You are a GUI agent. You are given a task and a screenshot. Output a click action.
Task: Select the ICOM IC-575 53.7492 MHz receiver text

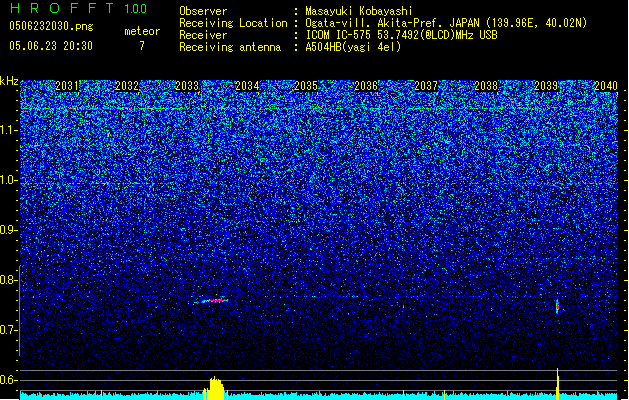(x=401, y=35)
